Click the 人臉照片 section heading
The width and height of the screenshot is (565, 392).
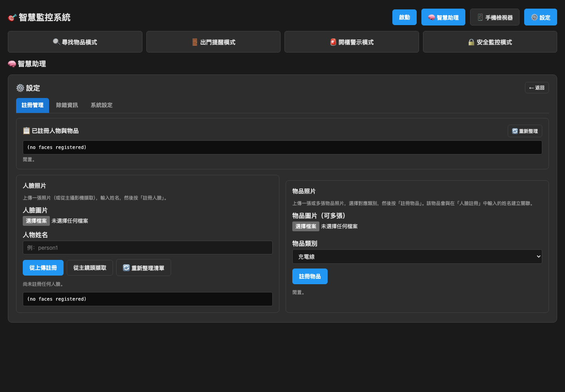coord(35,186)
